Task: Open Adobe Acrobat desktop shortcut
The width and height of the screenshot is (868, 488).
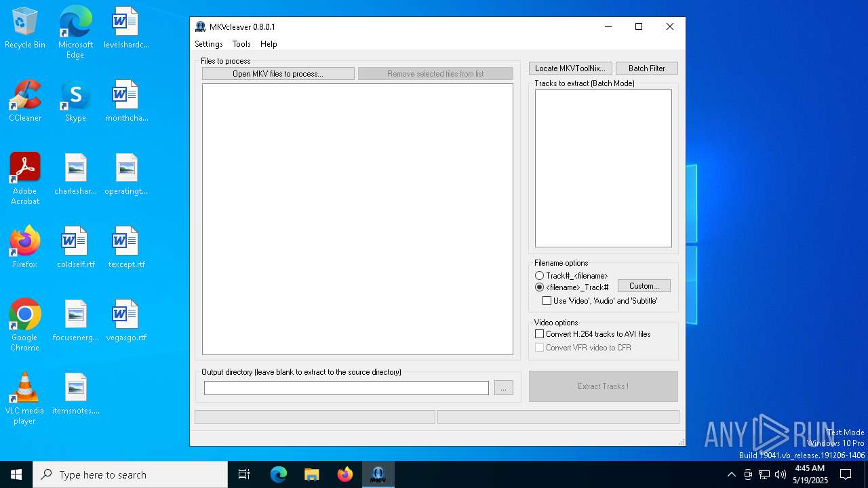Action: (x=25, y=179)
